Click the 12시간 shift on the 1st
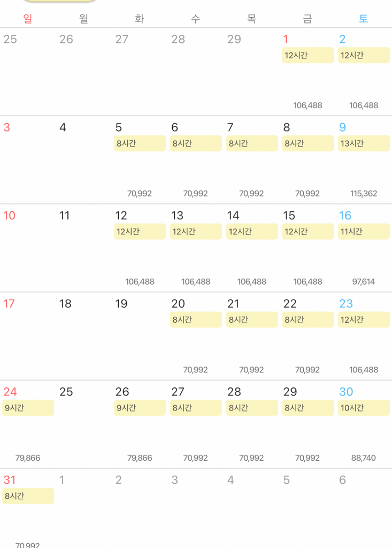The image size is (392, 548). (x=308, y=55)
